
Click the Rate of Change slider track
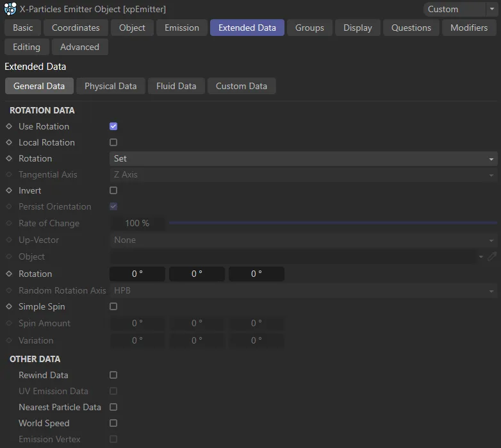click(x=333, y=223)
